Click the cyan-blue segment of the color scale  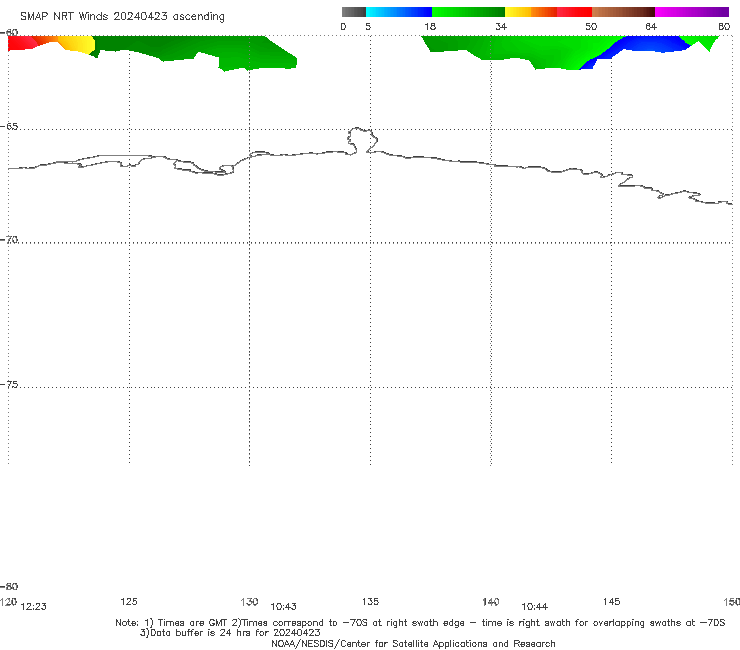pyautogui.click(x=399, y=12)
